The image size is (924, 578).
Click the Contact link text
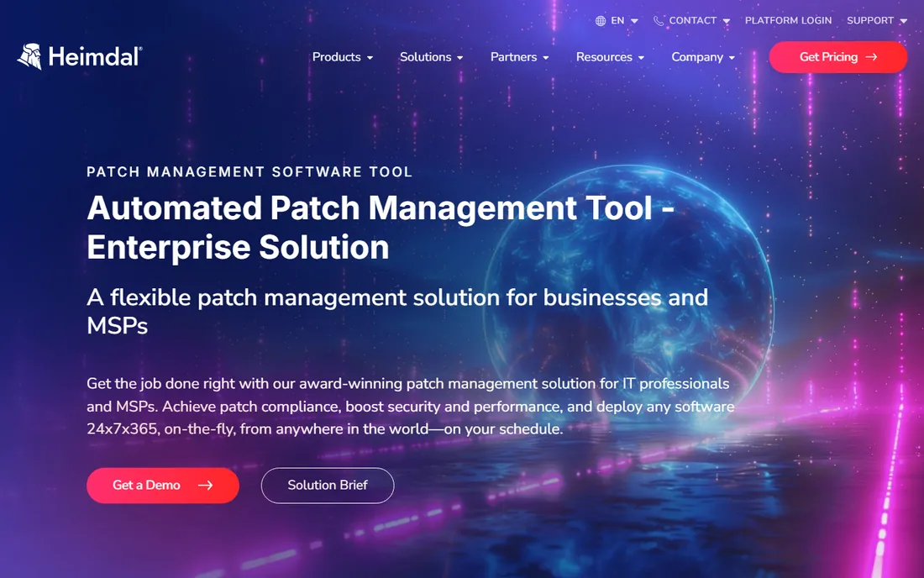692,21
